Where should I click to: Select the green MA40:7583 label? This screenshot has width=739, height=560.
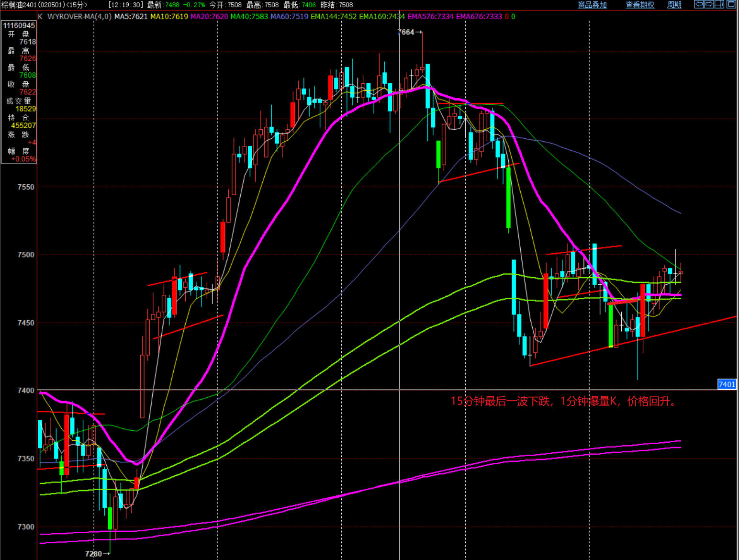point(249,17)
